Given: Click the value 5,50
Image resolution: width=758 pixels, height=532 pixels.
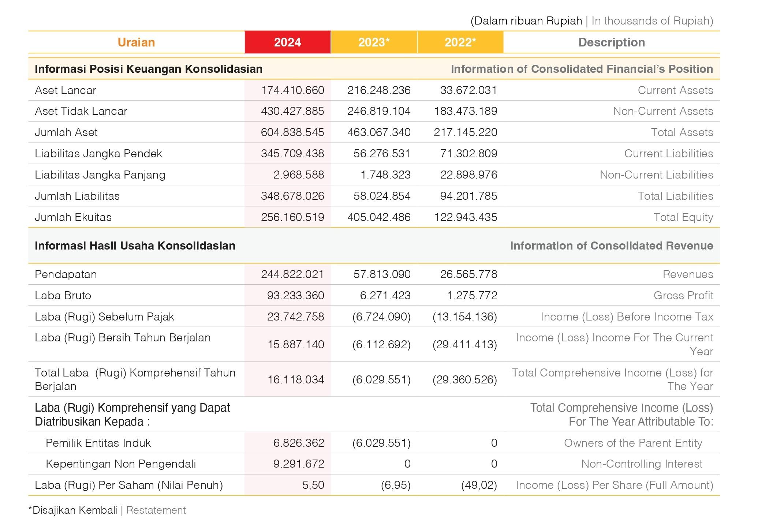Looking at the screenshot, I should 313,485.
